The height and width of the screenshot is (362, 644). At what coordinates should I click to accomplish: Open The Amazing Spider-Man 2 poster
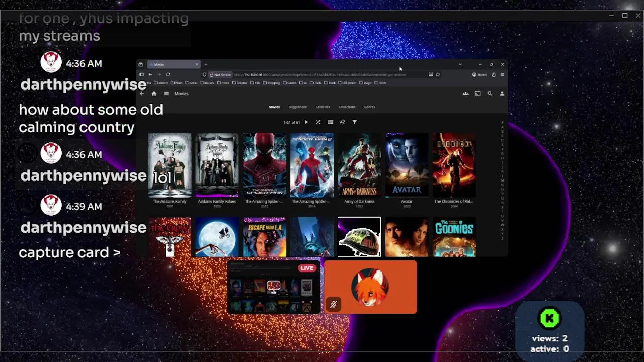tap(312, 164)
